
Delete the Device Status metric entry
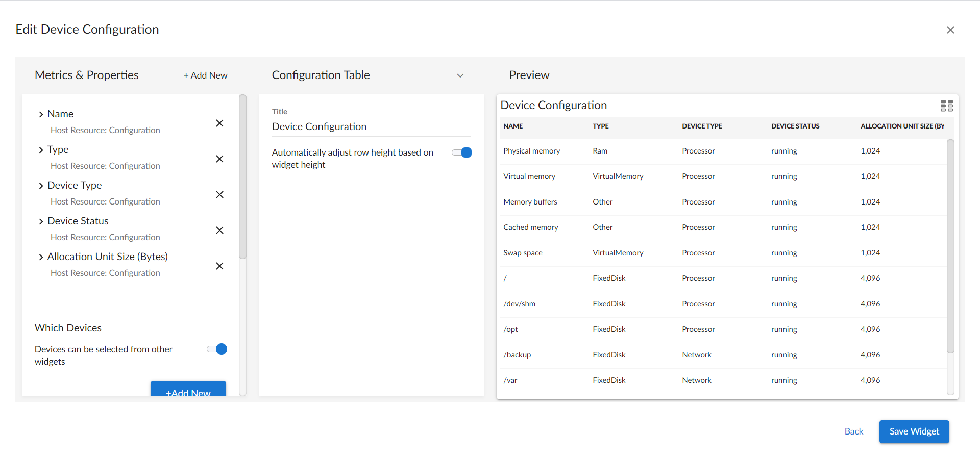(219, 231)
